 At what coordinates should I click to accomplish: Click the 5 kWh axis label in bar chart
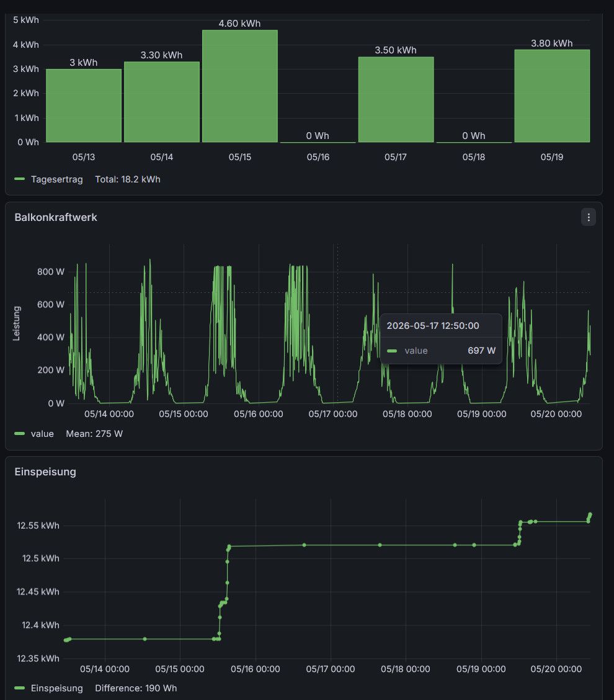pyautogui.click(x=26, y=20)
